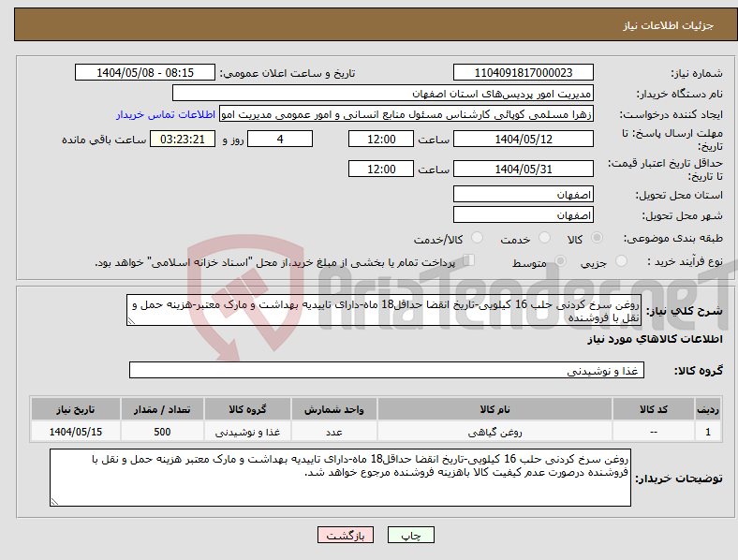738x560 pixels.
Task: Click the resize handle of description area
Action: click(x=131, y=321)
